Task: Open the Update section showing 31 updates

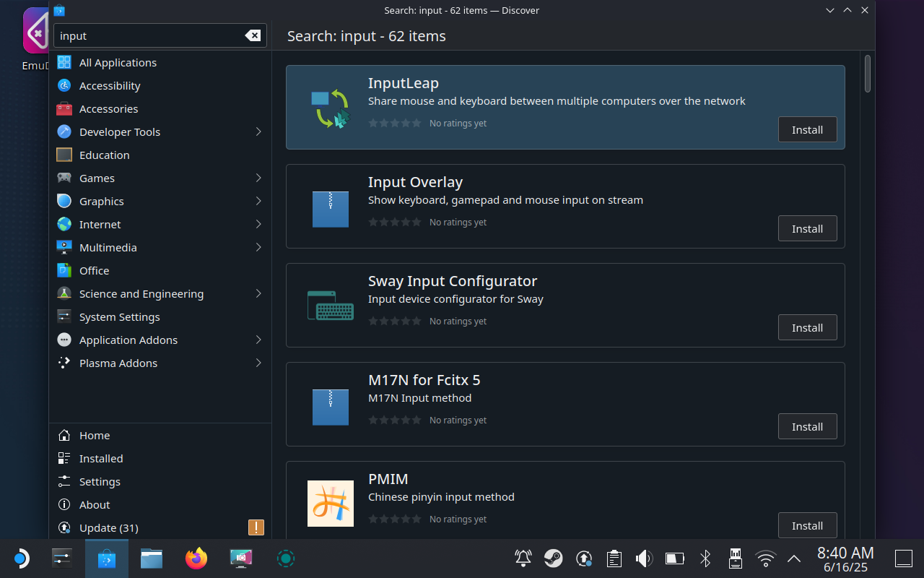Action: tap(109, 527)
